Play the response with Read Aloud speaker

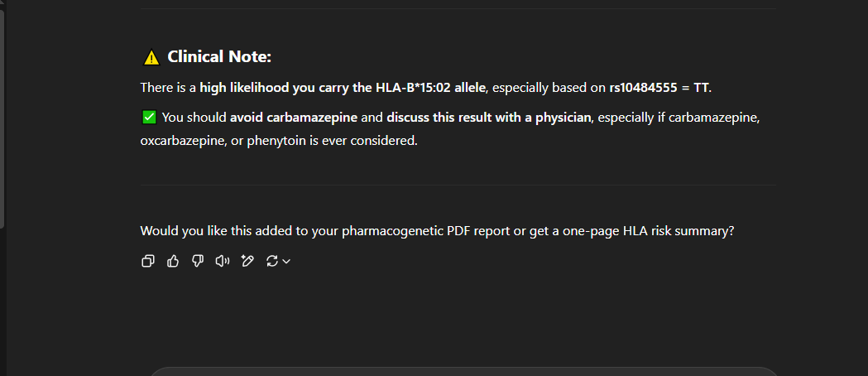(222, 261)
